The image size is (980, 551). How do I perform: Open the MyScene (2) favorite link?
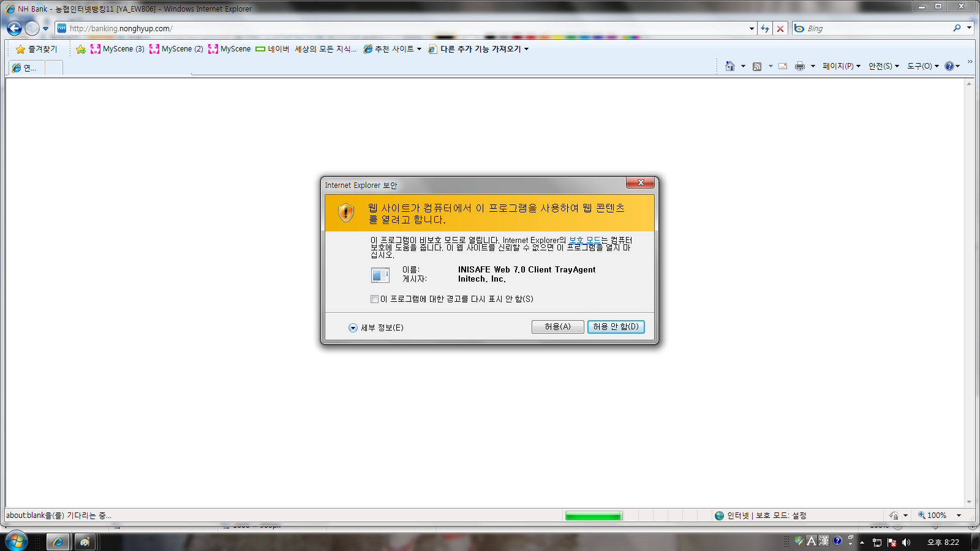click(176, 49)
